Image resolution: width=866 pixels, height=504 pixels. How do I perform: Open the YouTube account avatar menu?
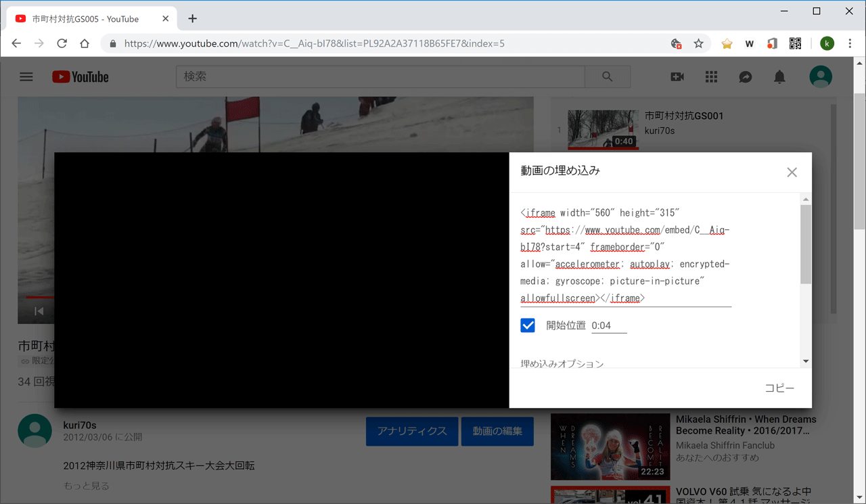821,77
